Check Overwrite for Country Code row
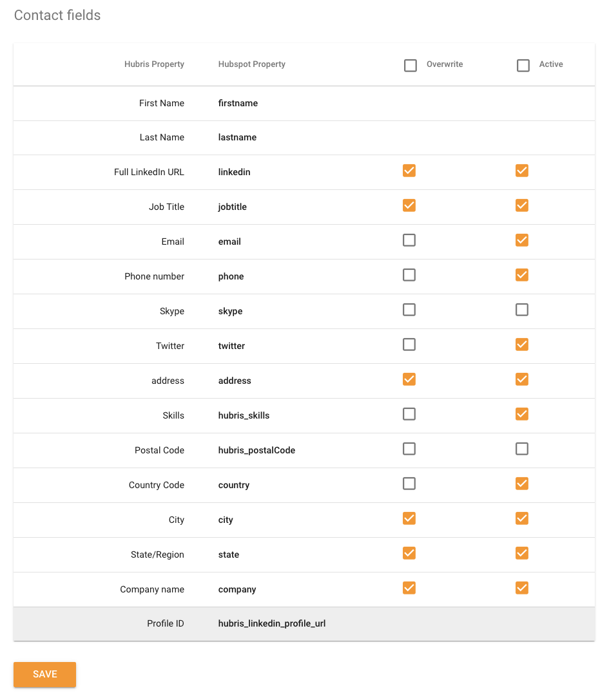This screenshot has height=700, width=609. click(x=409, y=484)
